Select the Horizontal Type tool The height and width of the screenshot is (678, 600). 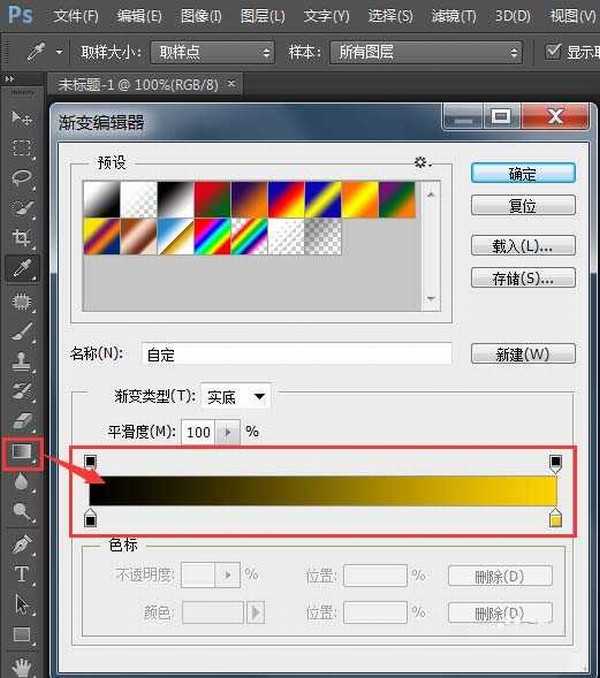pyautogui.click(x=21, y=575)
